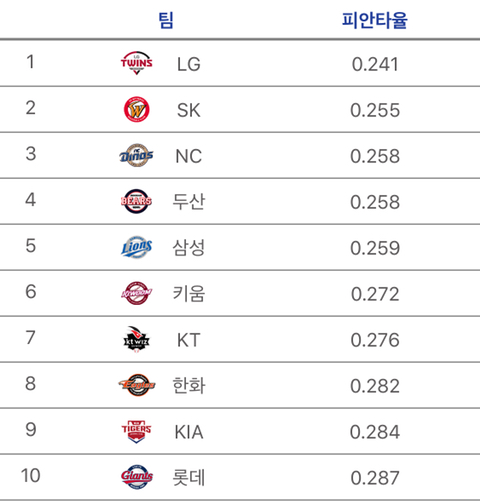Image resolution: width=480 pixels, height=504 pixels.
Task: Open the 두산 team name link
Action: pos(189,201)
